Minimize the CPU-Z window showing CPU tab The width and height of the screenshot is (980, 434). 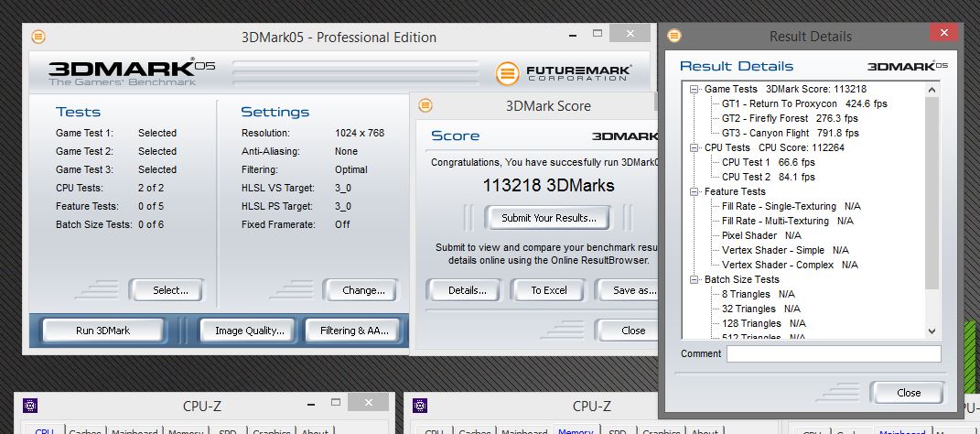click(308, 404)
